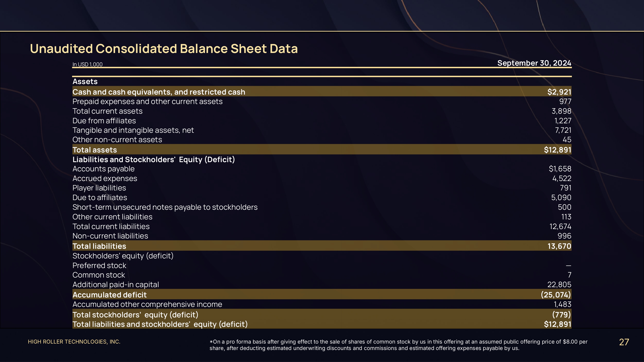Image resolution: width=644 pixels, height=362 pixels.
Task: Click Total stockholders' equity (deficit) value (779)
Action: (561, 315)
